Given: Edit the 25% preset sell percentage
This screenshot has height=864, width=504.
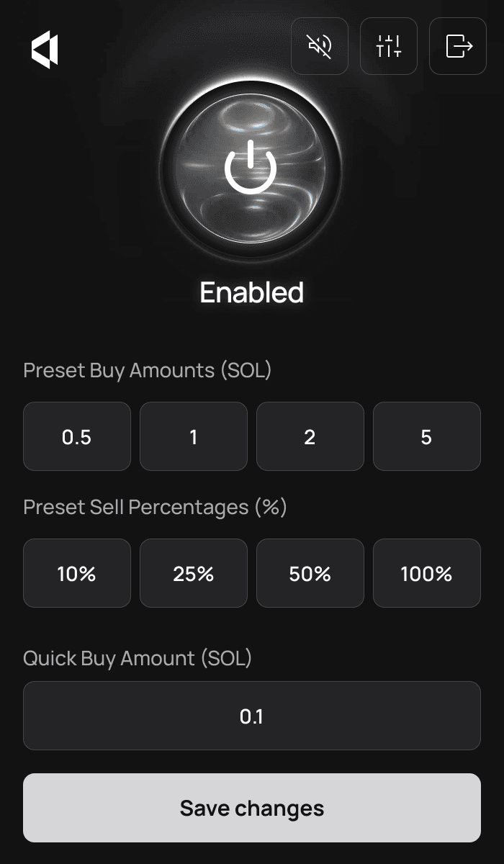Looking at the screenshot, I should pos(194,574).
